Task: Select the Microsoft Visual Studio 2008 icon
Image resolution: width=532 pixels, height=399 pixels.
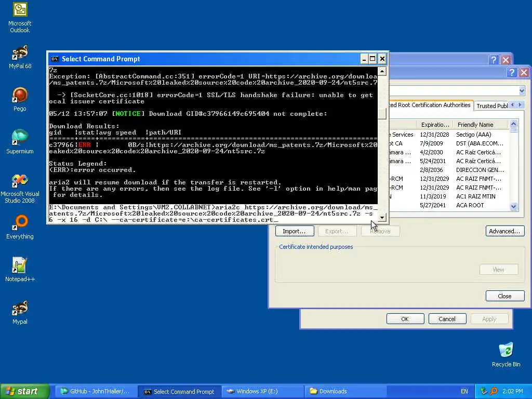Action: (x=20, y=189)
